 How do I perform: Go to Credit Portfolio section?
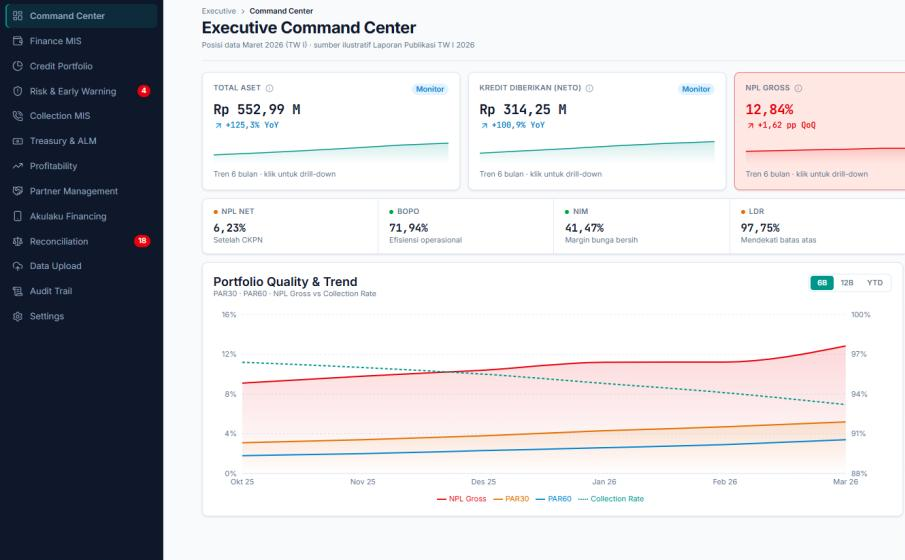point(81,66)
